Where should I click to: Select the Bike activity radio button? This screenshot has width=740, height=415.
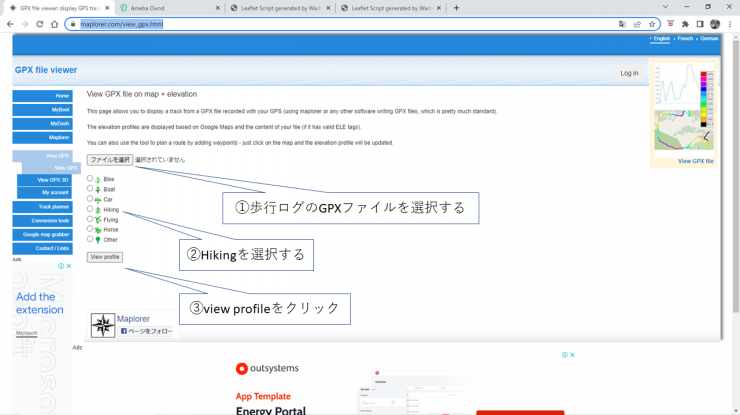[90, 178]
